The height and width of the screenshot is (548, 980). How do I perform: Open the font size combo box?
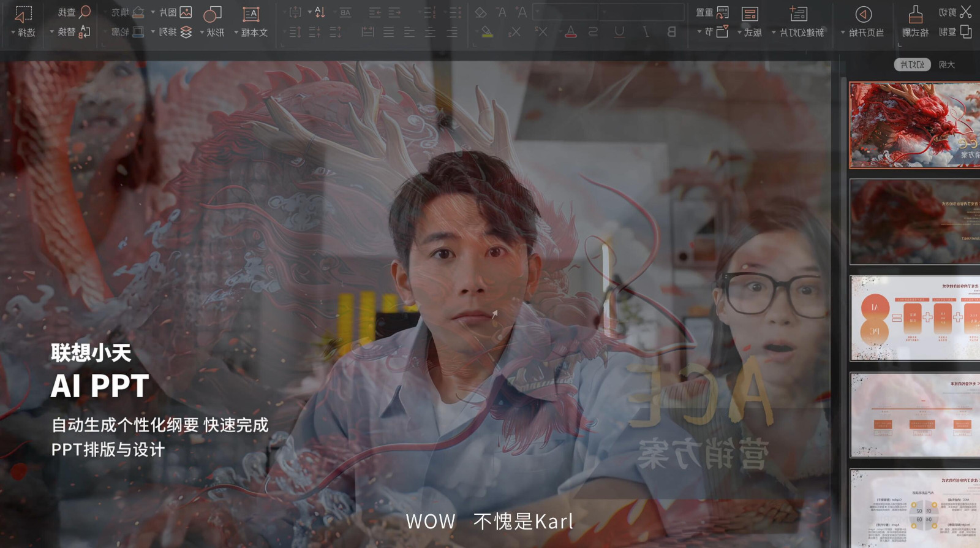tap(565, 12)
